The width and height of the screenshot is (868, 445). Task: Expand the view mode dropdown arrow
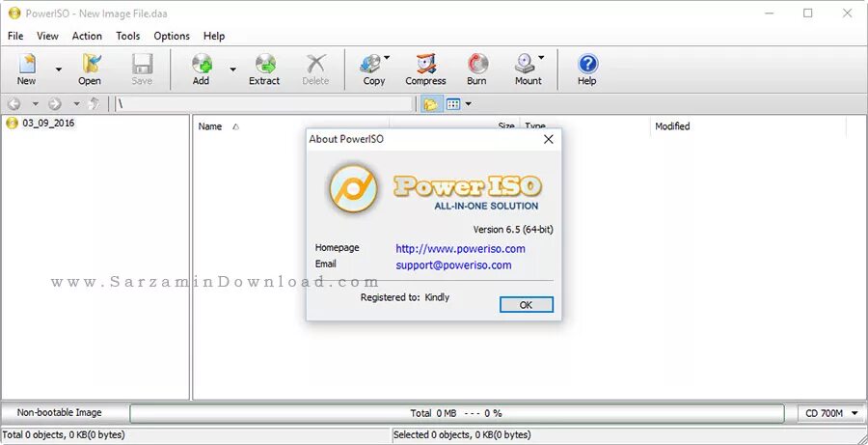(x=469, y=104)
